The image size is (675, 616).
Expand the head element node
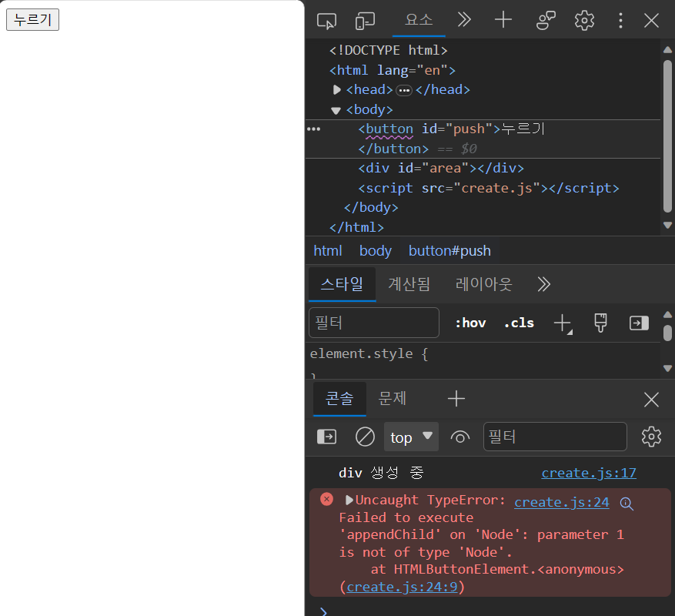coord(336,89)
